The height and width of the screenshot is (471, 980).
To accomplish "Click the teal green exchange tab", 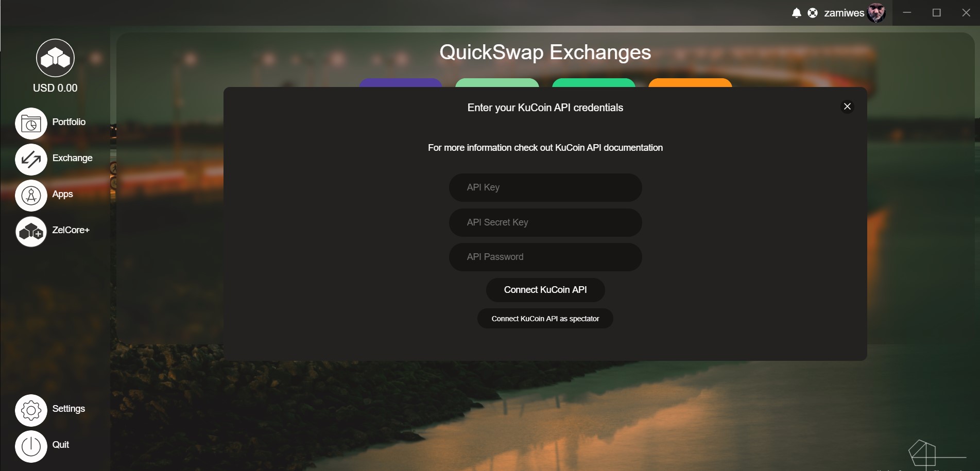I will (594, 82).
